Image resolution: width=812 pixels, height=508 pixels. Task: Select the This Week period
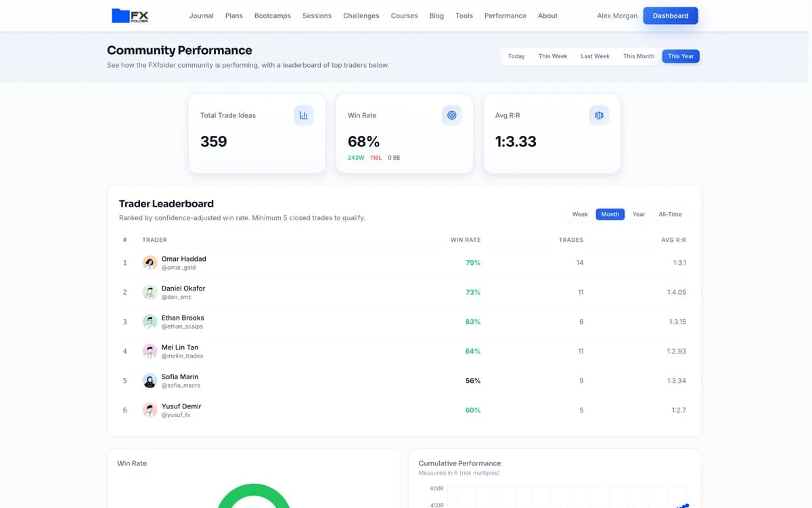tap(553, 56)
